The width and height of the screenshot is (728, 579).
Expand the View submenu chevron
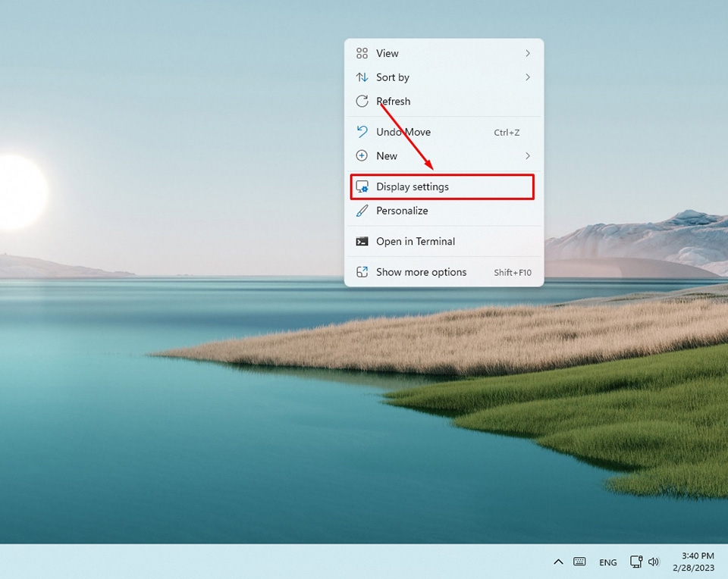click(x=529, y=53)
